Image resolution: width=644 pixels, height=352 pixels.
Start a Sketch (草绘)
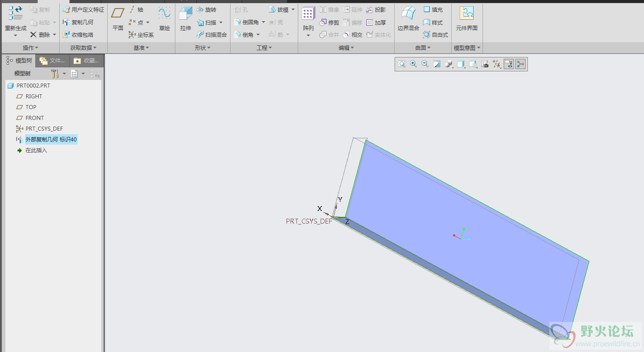[165, 18]
